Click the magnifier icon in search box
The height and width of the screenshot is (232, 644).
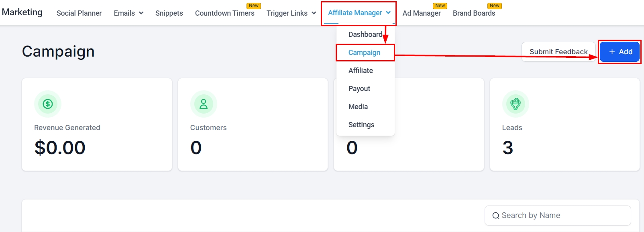pyautogui.click(x=496, y=216)
